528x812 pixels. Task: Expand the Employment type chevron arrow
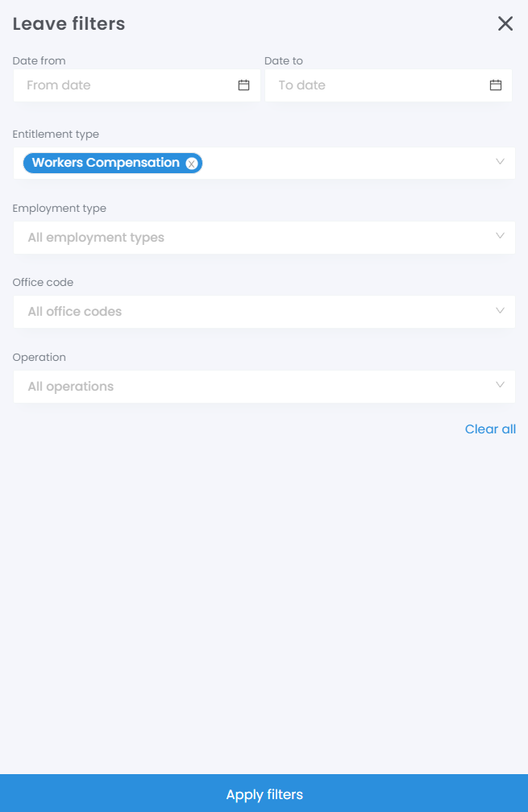pyautogui.click(x=500, y=236)
